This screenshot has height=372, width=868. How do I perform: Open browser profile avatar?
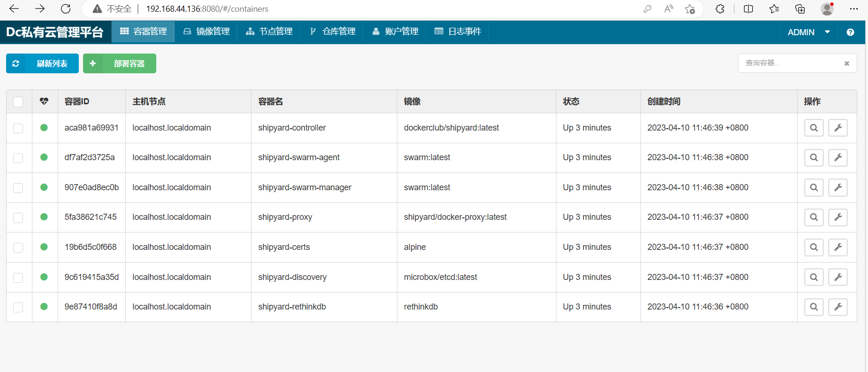point(827,9)
